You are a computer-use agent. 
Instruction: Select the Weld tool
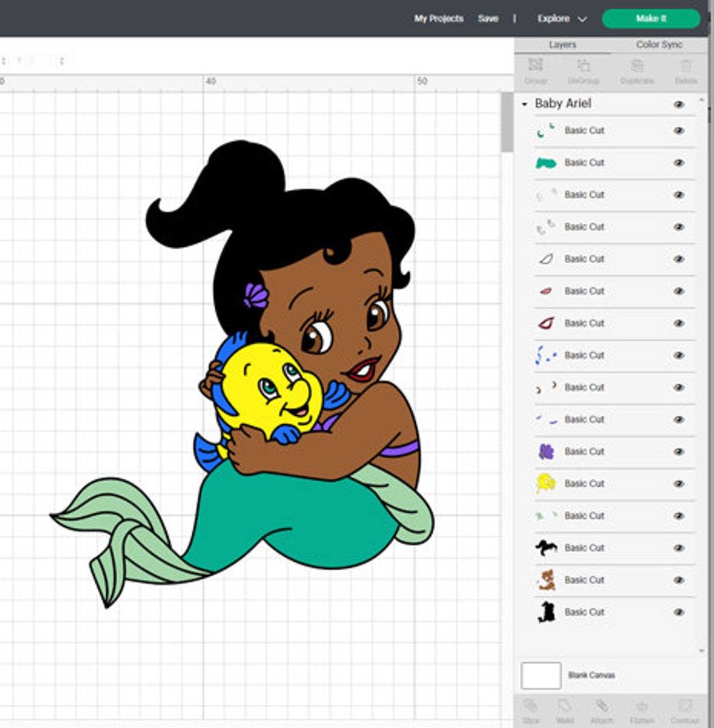(561, 711)
